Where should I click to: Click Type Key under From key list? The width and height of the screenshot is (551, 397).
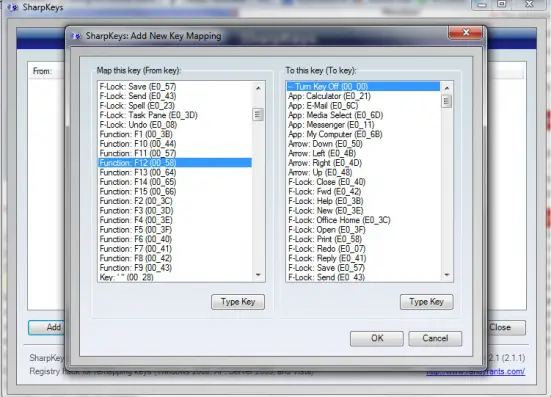point(238,302)
